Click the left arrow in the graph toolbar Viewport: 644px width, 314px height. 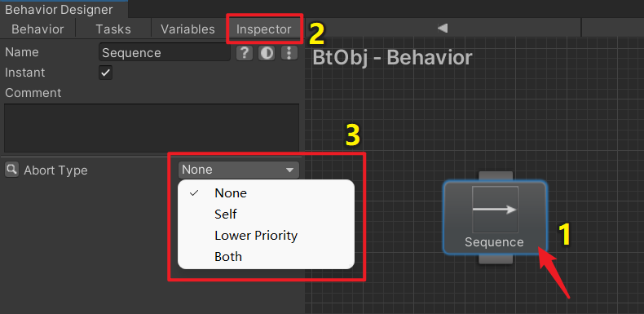[443, 29]
